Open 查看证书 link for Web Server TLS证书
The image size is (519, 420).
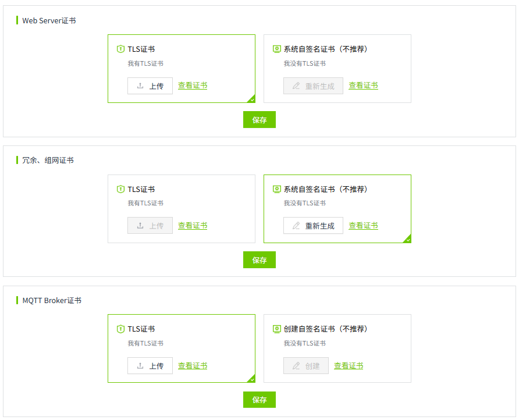tap(193, 86)
